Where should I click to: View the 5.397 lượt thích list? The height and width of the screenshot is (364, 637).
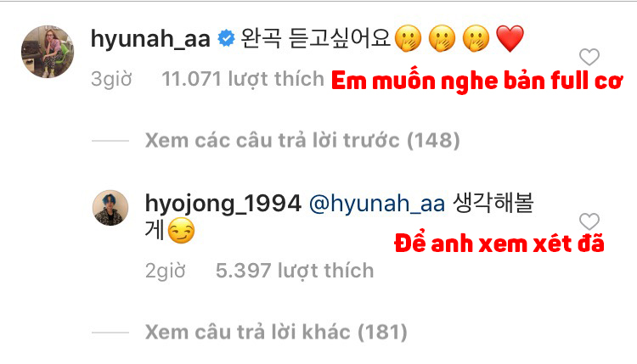[295, 271]
